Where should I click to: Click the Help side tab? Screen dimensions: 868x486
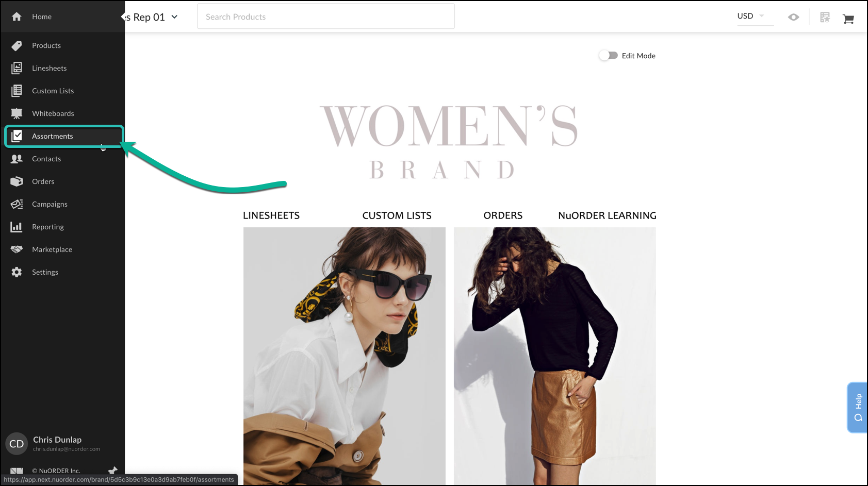coord(858,407)
